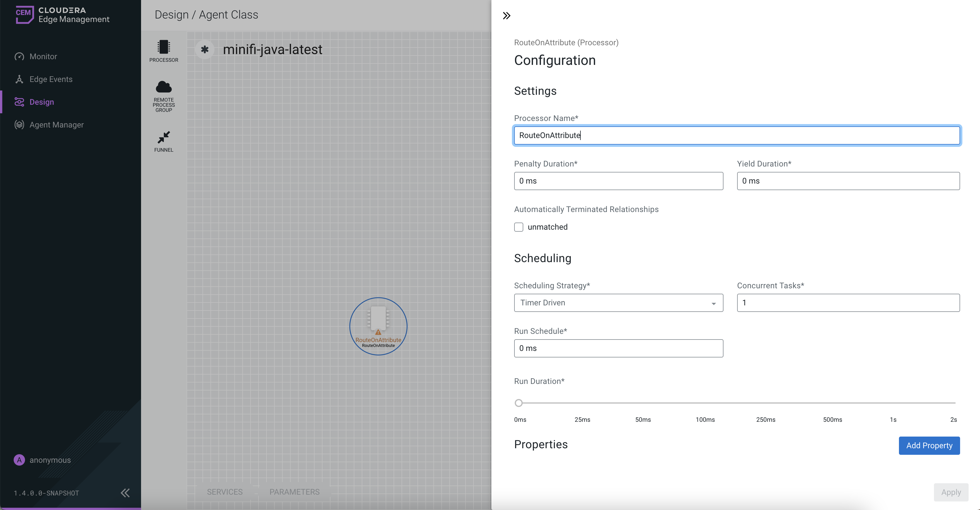Switch to the Parameters tab

pyautogui.click(x=294, y=492)
